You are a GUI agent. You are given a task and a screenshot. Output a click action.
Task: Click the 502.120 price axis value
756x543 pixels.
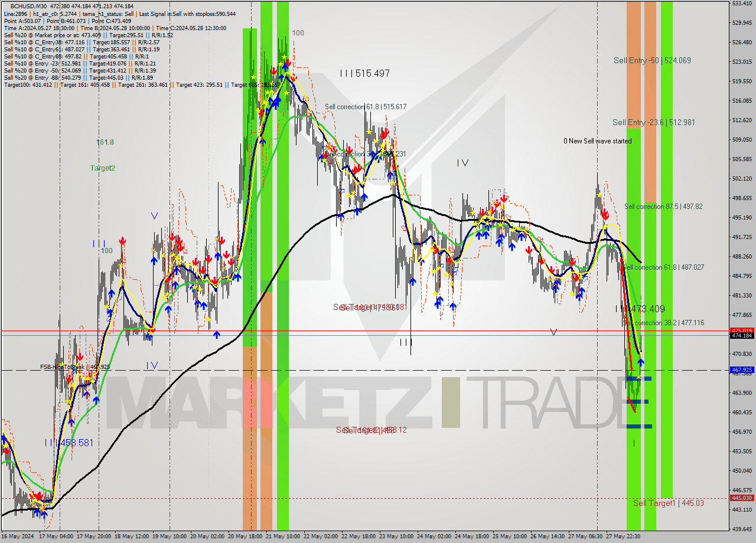pos(742,178)
